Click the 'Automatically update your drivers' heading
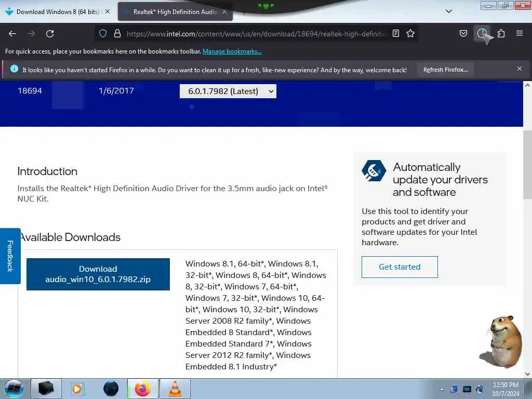This screenshot has height=399, width=532. [440, 179]
